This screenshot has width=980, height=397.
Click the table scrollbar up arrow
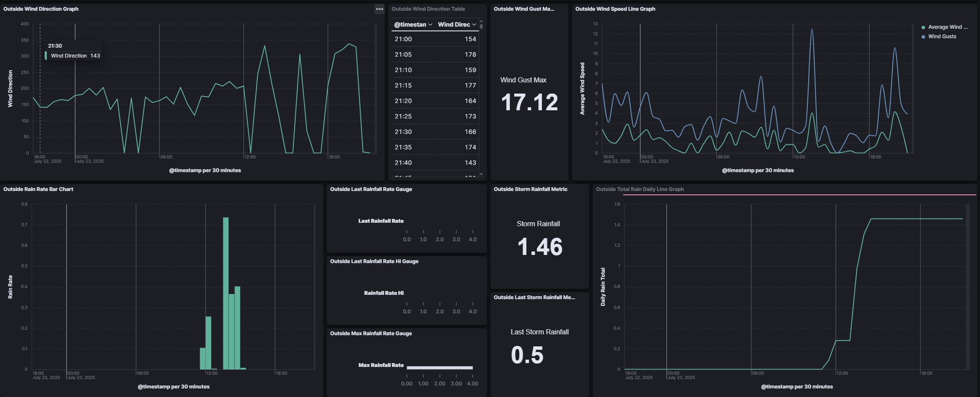click(x=481, y=21)
